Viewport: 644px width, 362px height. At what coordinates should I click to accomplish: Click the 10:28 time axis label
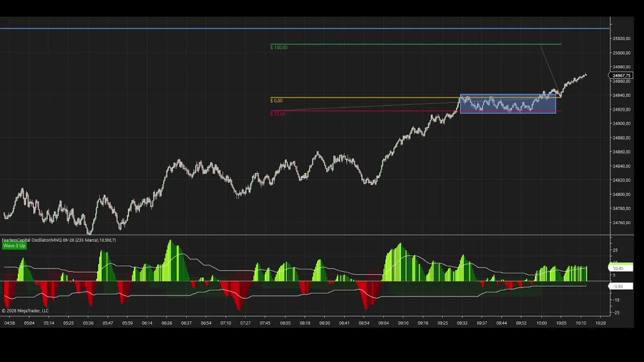pyautogui.click(x=600, y=323)
